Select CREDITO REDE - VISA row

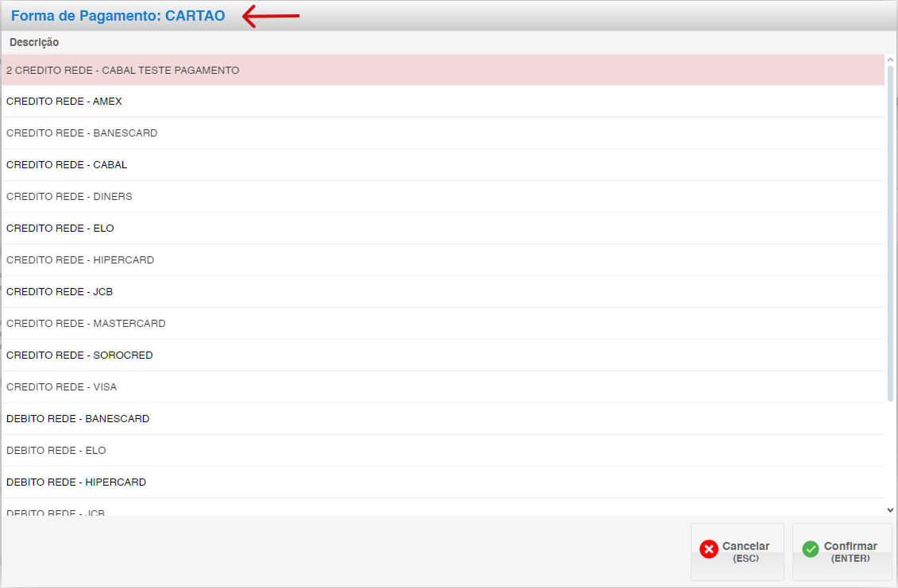[62, 387]
